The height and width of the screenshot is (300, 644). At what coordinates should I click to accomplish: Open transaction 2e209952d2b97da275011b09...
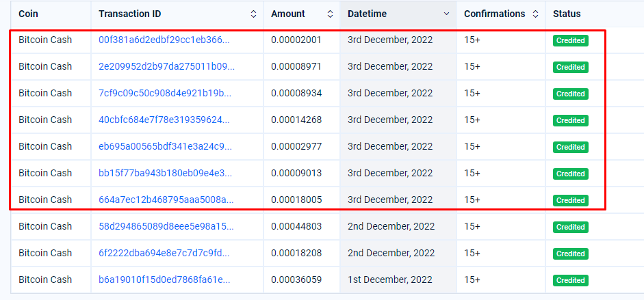coord(167,66)
